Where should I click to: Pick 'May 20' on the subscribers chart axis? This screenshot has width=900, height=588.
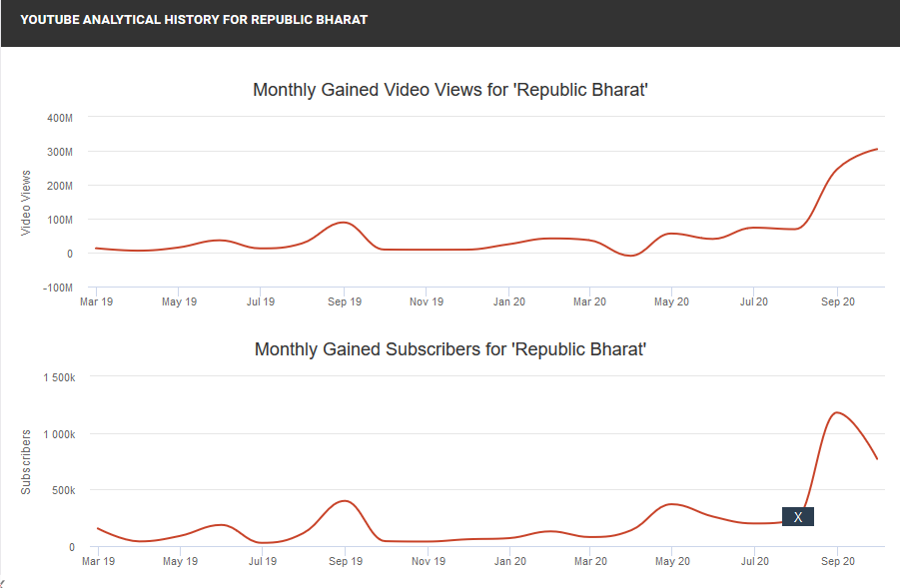(x=672, y=561)
